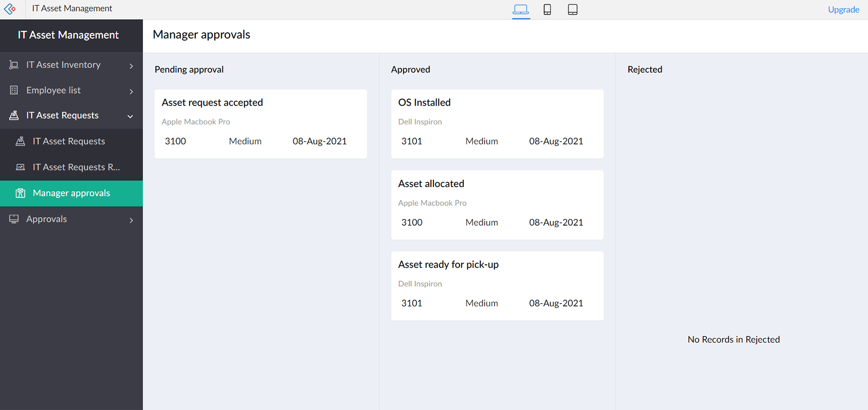Click IT Asset Management sidebar header

pyautogui.click(x=68, y=35)
